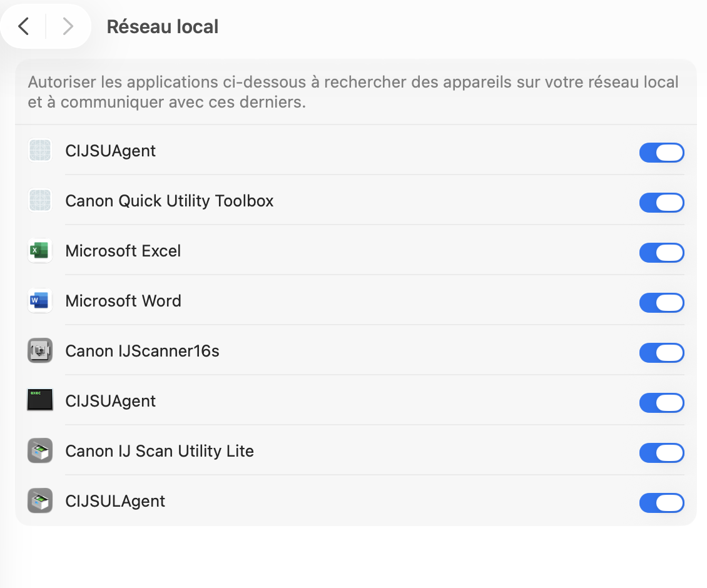Click the CIJSULAgent label
Viewport: 707px width, 588px height.
pos(115,502)
